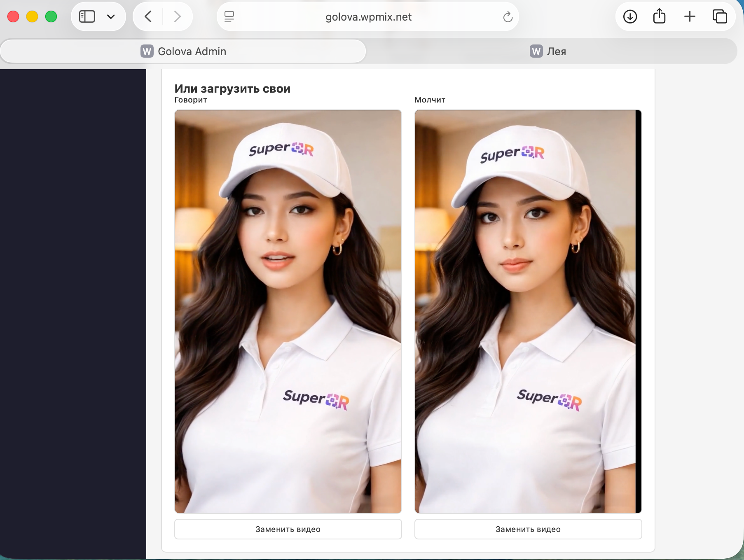Screen dimensions: 744x560
Task: Minimize the window with the yellow button
Action: coord(32,16)
